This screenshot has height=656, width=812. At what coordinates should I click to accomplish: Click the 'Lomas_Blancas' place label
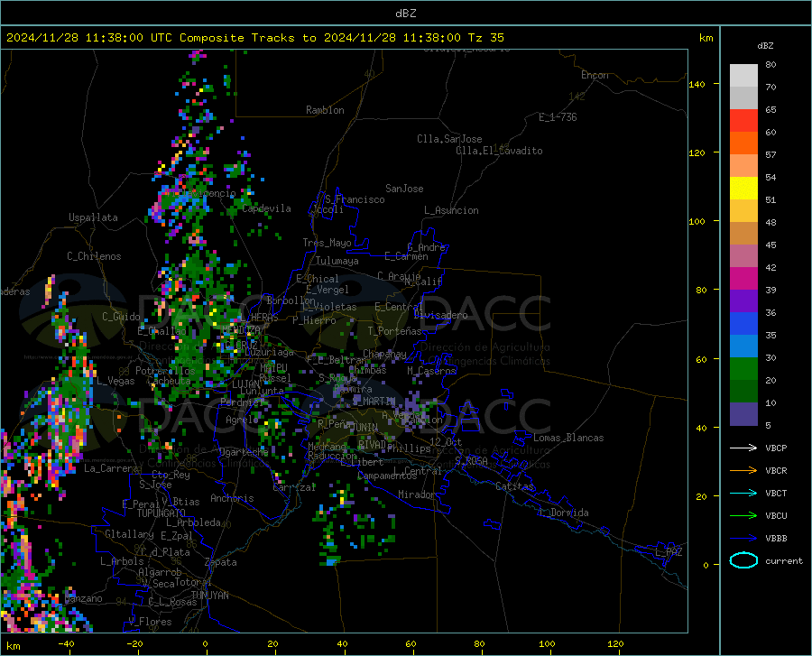pos(568,438)
